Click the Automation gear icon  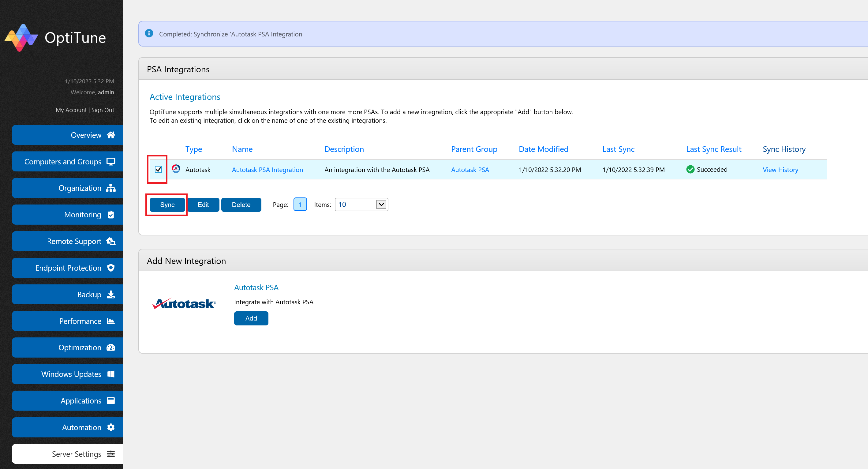[x=111, y=427]
